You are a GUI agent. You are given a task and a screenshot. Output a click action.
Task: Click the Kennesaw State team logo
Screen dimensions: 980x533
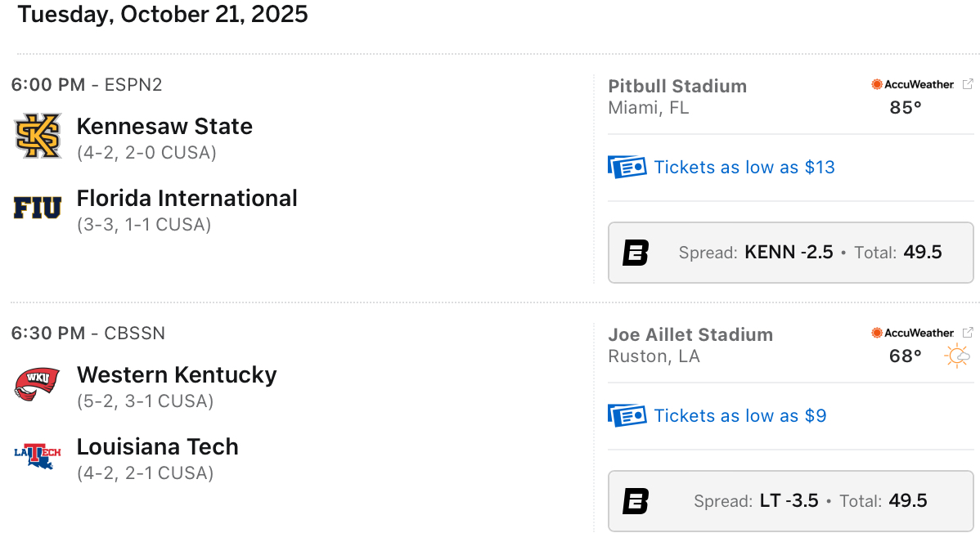tap(38, 136)
